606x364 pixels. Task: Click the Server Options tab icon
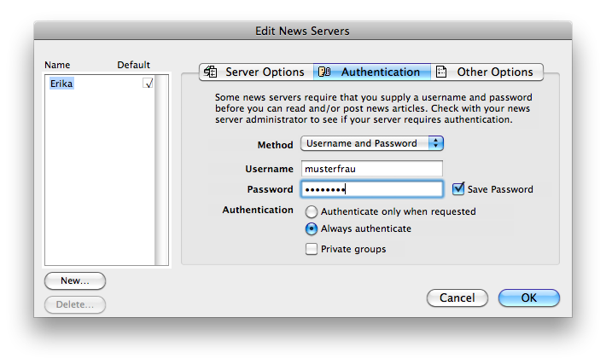point(211,72)
